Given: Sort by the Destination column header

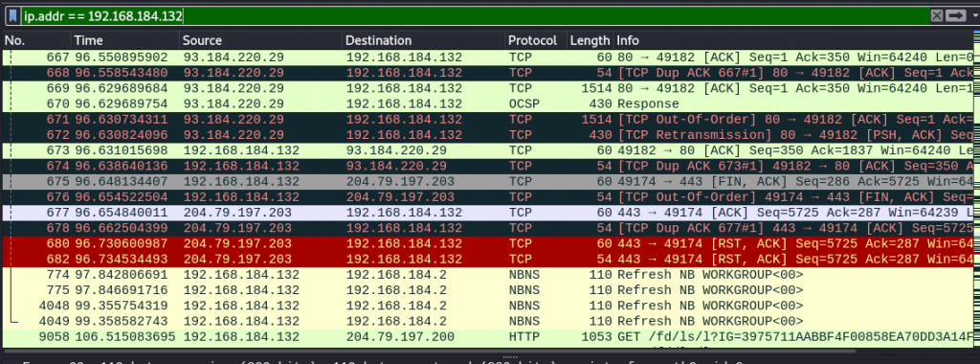Looking at the screenshot, I should click(423, 40).
